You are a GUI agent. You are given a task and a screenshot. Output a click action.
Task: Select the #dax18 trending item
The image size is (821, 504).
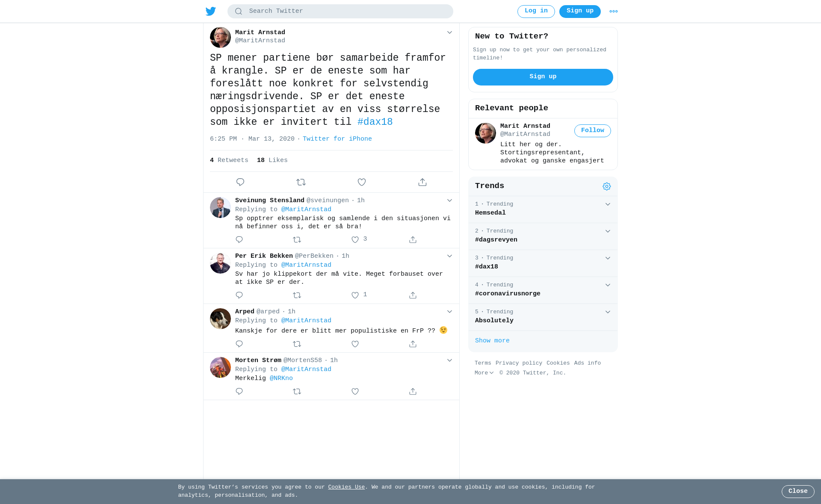pyautogui.click(x=543, y=263)
